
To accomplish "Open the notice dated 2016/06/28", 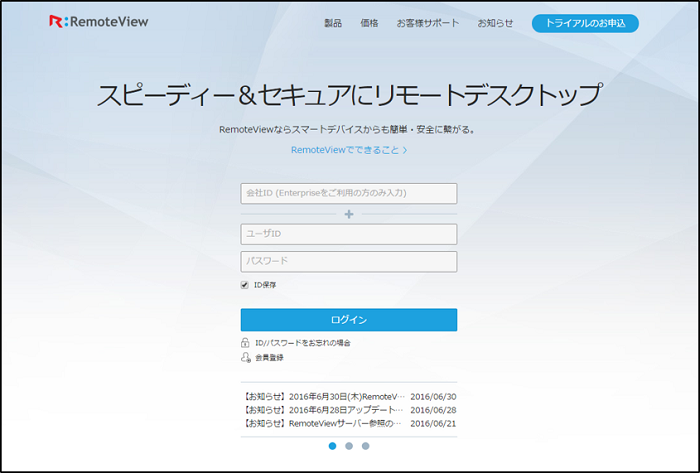I will tap(349, 410).
